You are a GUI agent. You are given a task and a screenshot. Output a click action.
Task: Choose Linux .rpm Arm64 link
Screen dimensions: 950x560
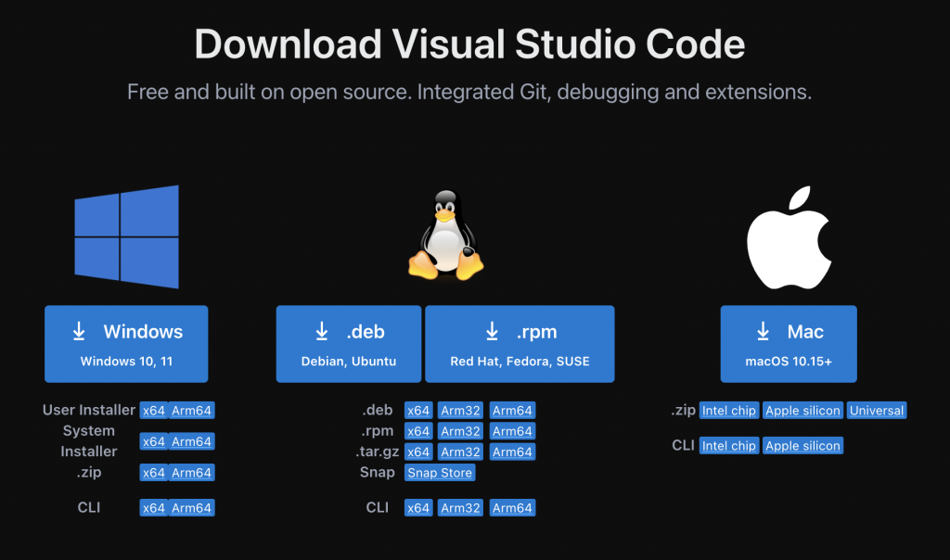tap(512, 431)
